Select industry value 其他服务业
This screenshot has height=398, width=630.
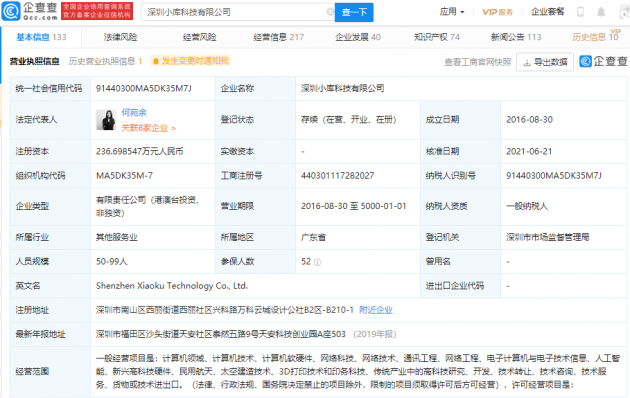click(117, 237)
